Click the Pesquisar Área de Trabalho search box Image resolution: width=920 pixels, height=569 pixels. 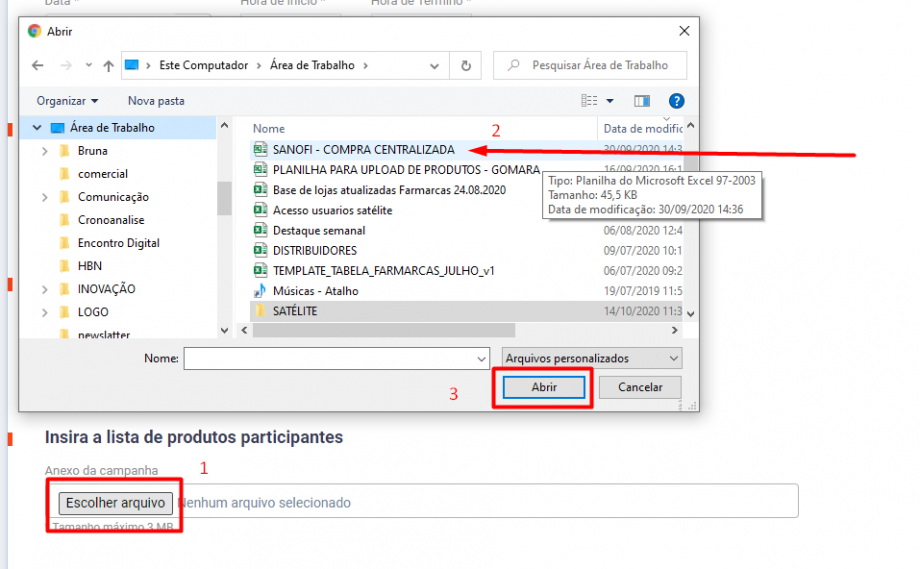(x=591, y=66)
